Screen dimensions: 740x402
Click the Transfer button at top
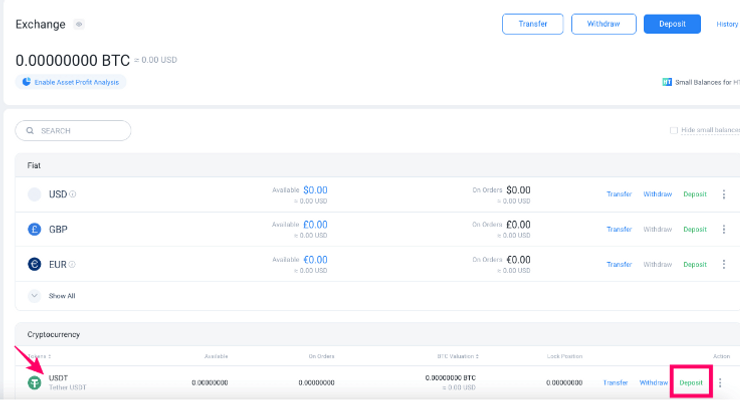533,24
